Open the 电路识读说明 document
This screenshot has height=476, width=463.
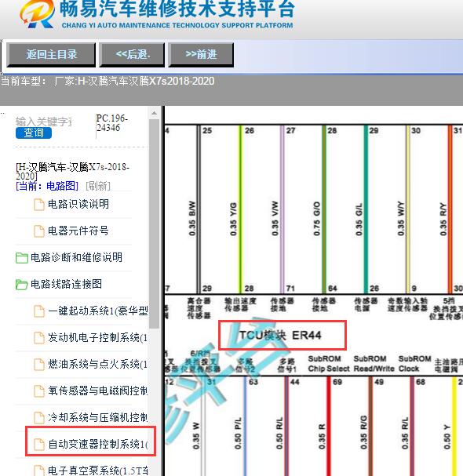coord(78,204)
